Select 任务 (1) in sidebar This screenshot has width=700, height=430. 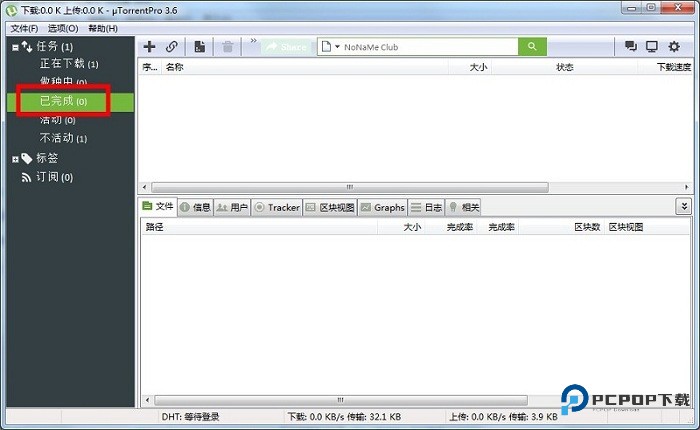pyautogui.click(x=54, y=46)
